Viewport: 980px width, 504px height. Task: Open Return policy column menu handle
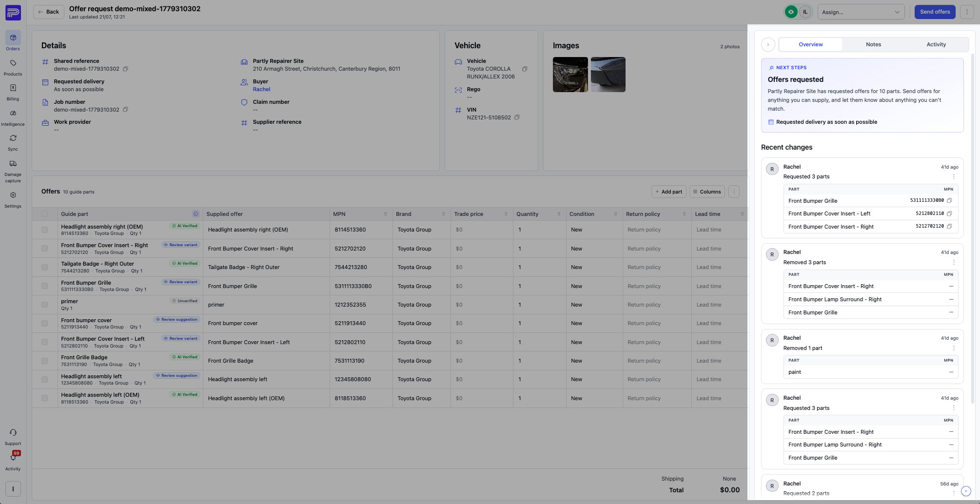click(684, 214)
